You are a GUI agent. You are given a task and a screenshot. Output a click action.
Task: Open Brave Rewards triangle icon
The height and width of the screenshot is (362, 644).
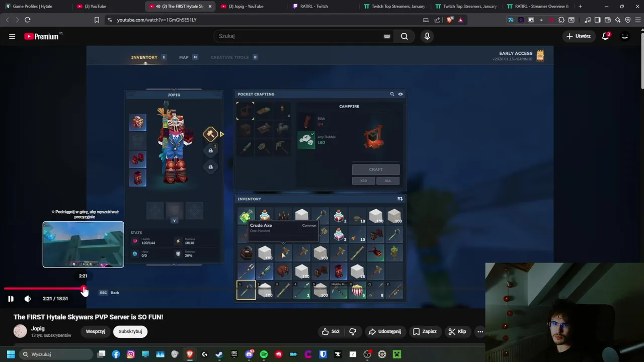460,20
